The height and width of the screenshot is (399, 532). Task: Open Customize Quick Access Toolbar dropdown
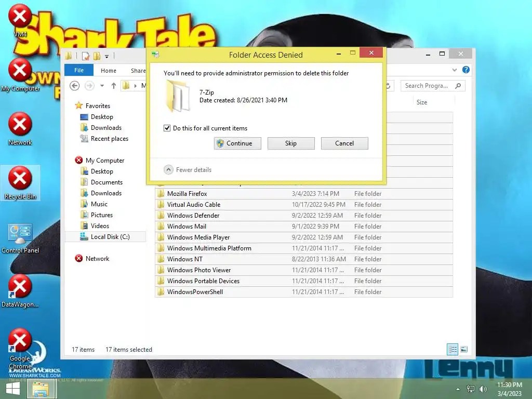tap(107, 56)
